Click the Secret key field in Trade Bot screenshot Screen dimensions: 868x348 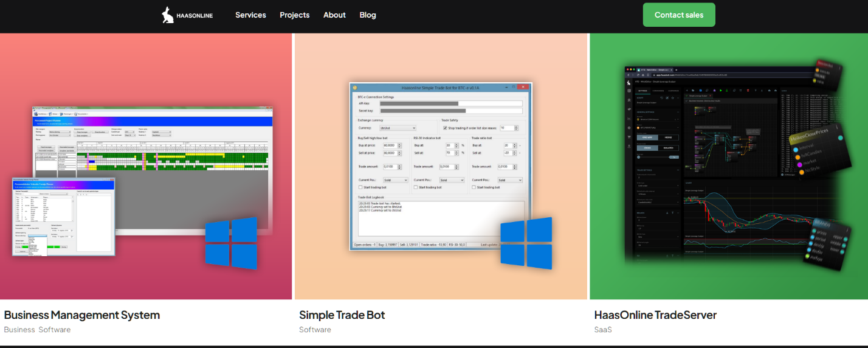(450, 111)
